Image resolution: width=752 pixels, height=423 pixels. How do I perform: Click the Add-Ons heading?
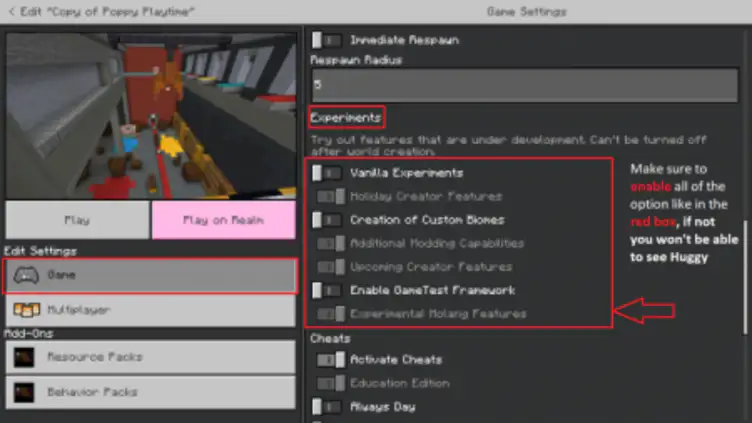pos(29,333)
